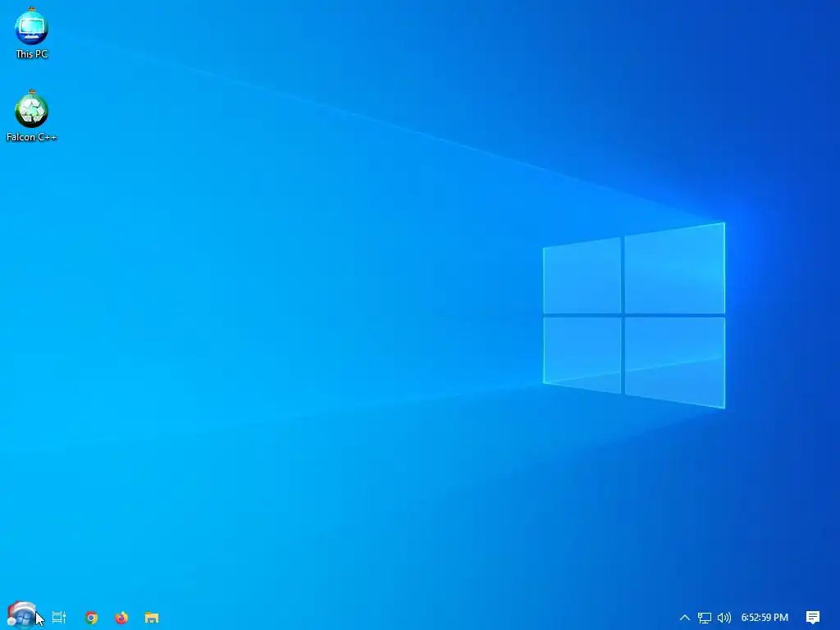Launch Google Chrome from the taskbar
Image resolution: width=840 pixels, height=630 pixels.
point(91,617)
